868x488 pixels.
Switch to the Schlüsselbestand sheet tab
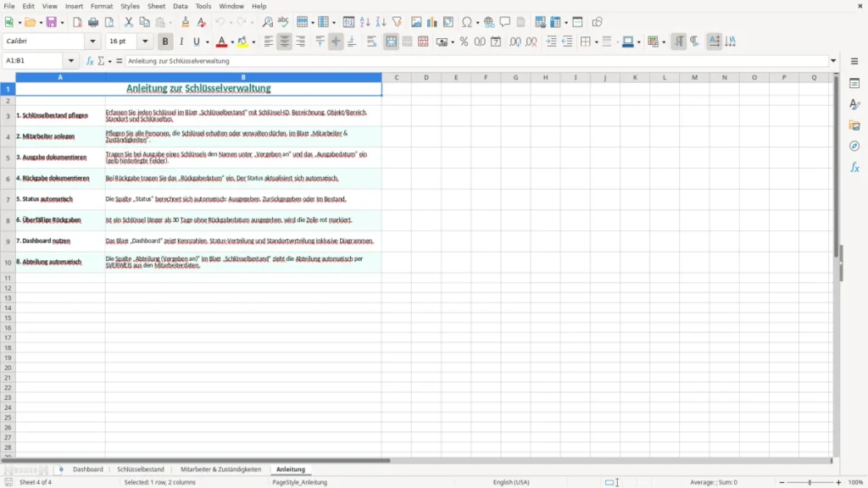tap(141, 469)
